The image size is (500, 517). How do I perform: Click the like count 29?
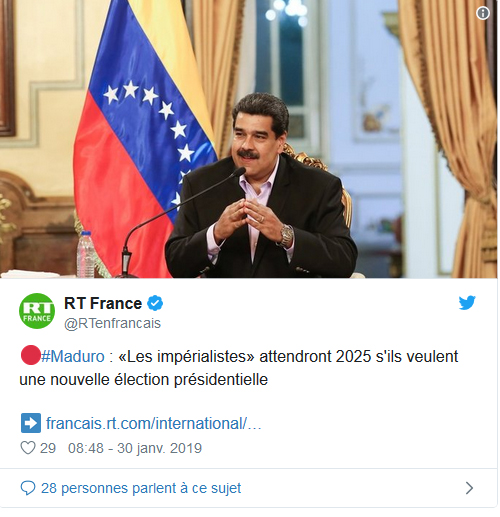coord(48,448)
